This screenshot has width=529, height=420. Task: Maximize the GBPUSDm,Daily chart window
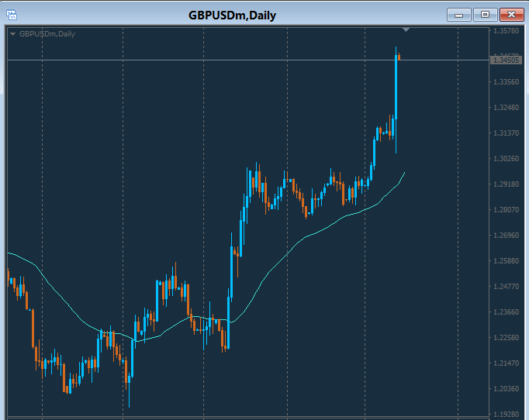(485, 15)
